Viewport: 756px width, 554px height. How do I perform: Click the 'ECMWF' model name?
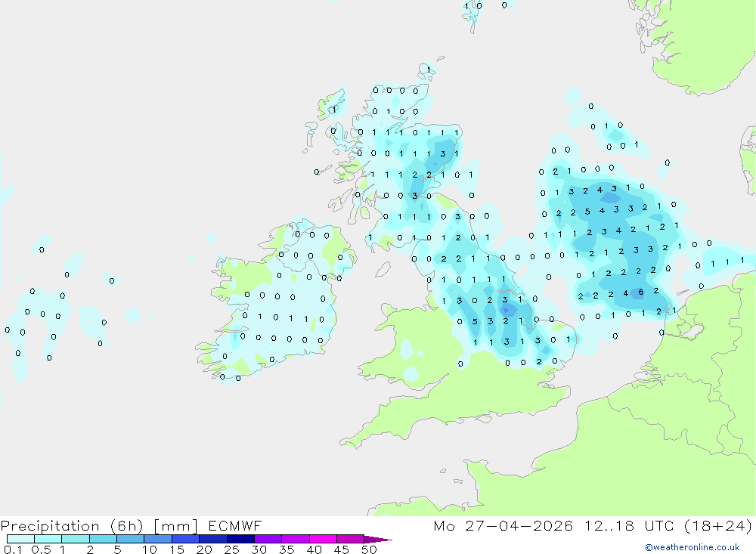(235, 525)
